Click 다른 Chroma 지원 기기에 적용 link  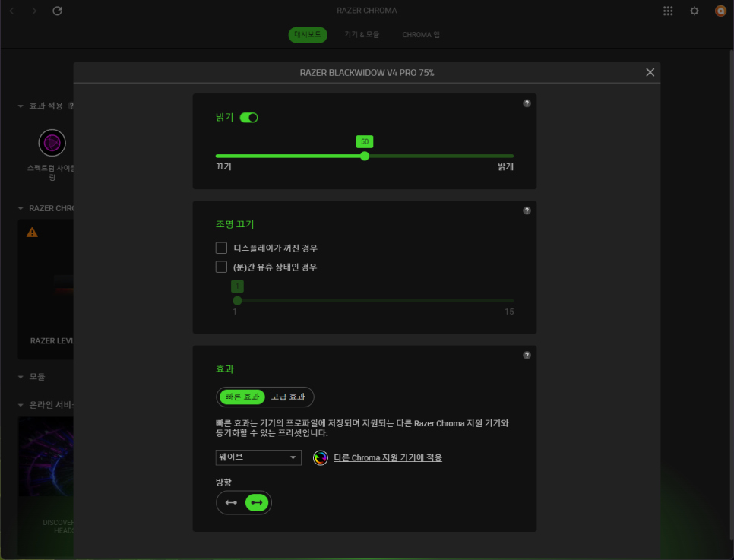388,458
